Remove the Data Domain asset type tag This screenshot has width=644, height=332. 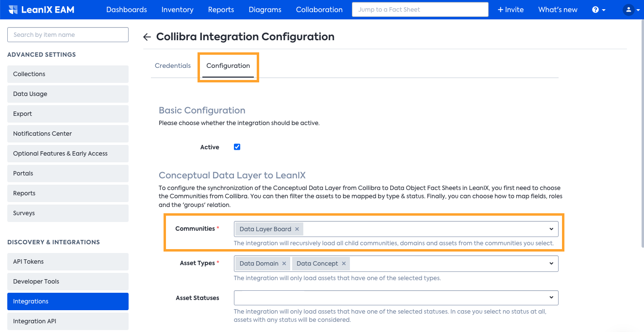(284, 264)
